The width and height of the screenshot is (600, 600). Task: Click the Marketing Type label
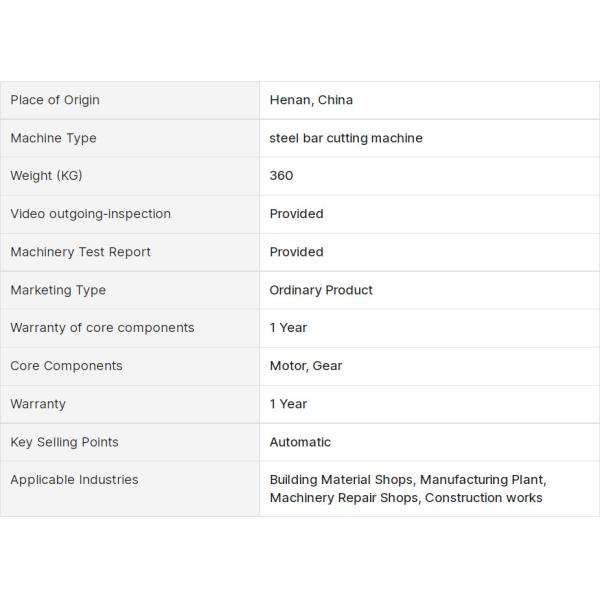pos(58,290)
